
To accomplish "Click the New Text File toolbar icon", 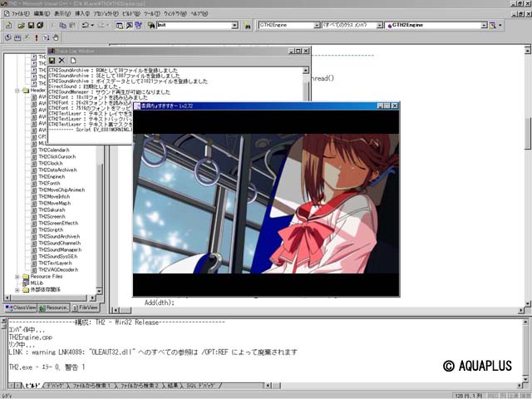I will click(x=8, y=26).
